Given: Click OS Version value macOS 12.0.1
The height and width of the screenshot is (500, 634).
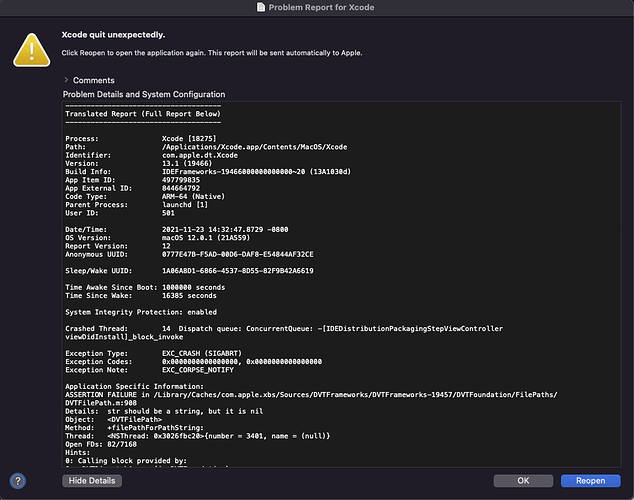Looking at the screenshot, I should (206, 238).
